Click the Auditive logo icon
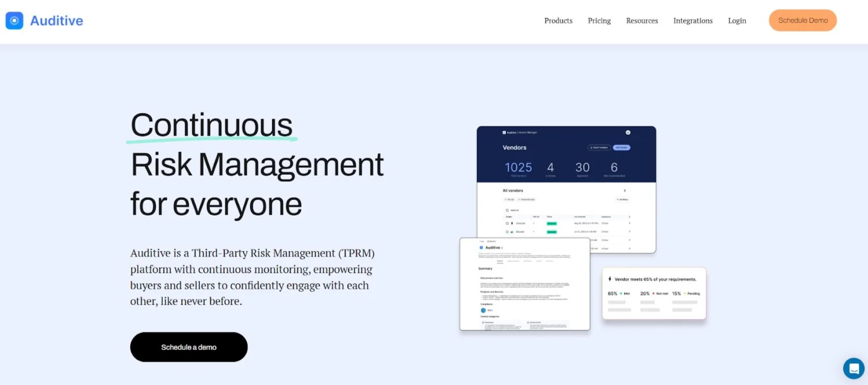868x385 pixels. point(14,21)
